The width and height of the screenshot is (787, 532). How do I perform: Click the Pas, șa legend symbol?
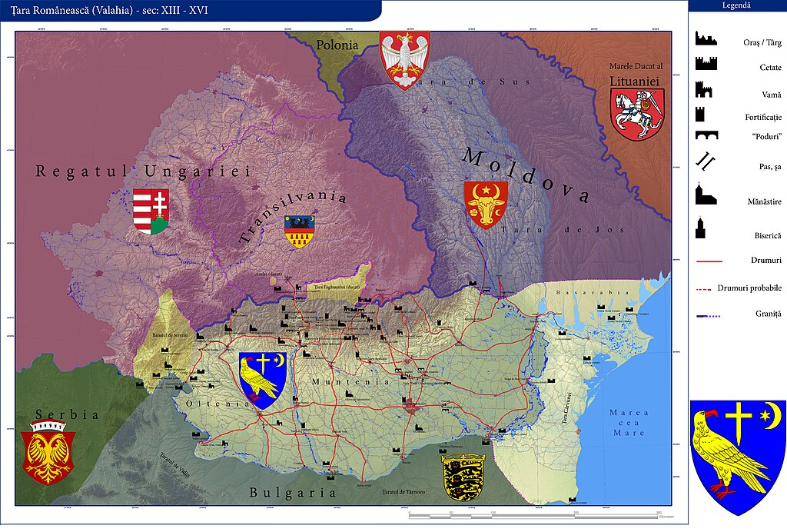pyautogui.click(x=706, y=161)
